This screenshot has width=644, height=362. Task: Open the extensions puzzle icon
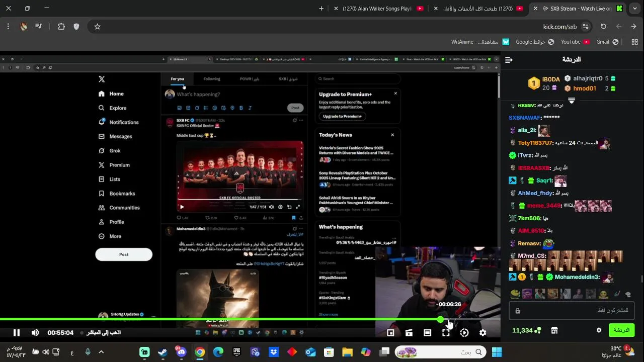click(x=61, y=27)
